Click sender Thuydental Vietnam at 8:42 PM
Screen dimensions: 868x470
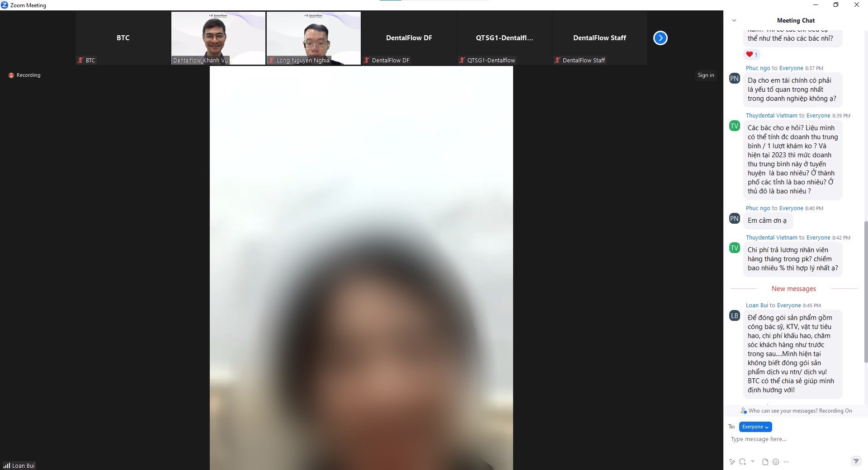[x=771, y=238]
